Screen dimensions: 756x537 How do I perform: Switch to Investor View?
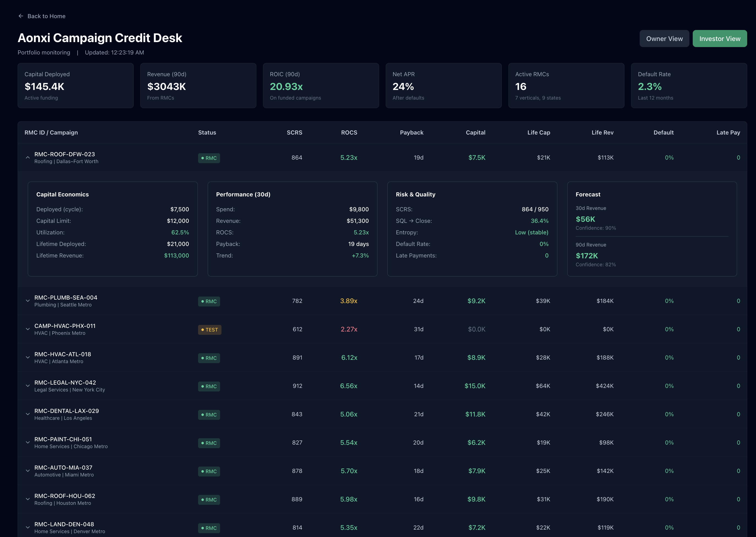[x=719, y=39]
